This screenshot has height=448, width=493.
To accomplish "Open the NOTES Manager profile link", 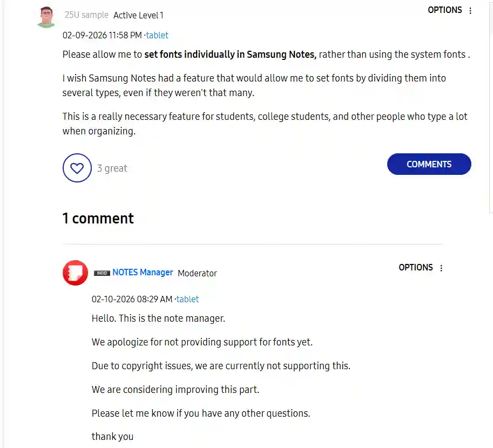I will tap(143, 272).
